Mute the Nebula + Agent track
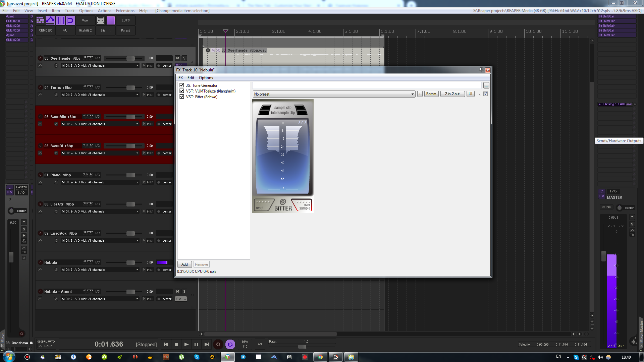 (x=178, y=292)
